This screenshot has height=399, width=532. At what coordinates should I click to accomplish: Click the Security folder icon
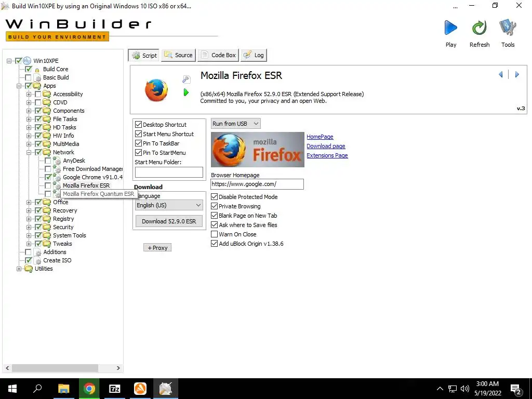pyautogui.click(x=47, y=227)
